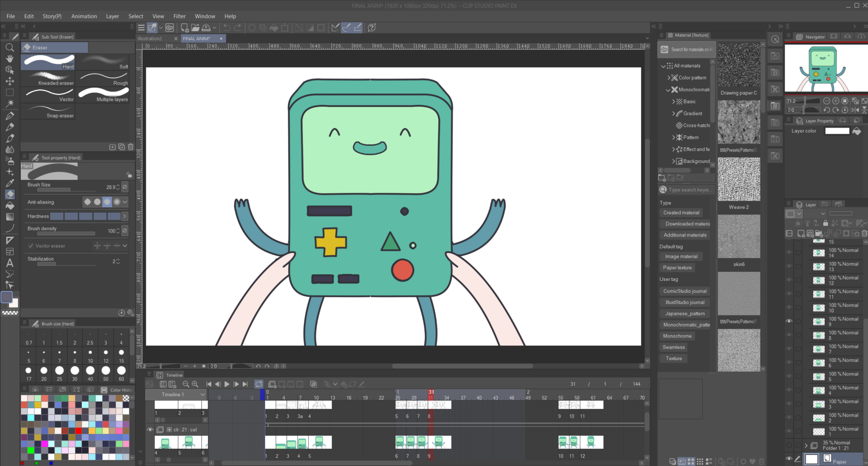The width and height of the screenshot is (868, 466).
Task: Toggle Lock Layer in the Layer panel
Action: (825, 223)
